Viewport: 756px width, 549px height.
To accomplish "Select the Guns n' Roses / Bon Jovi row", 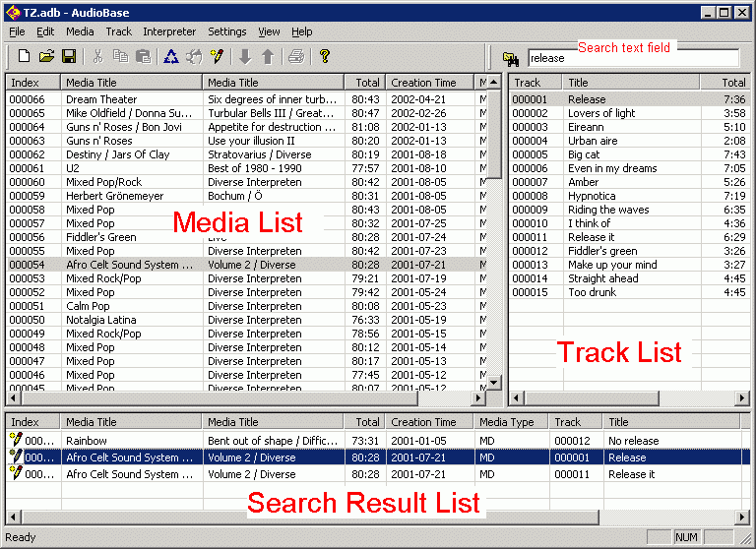I will tap(247, 127).
